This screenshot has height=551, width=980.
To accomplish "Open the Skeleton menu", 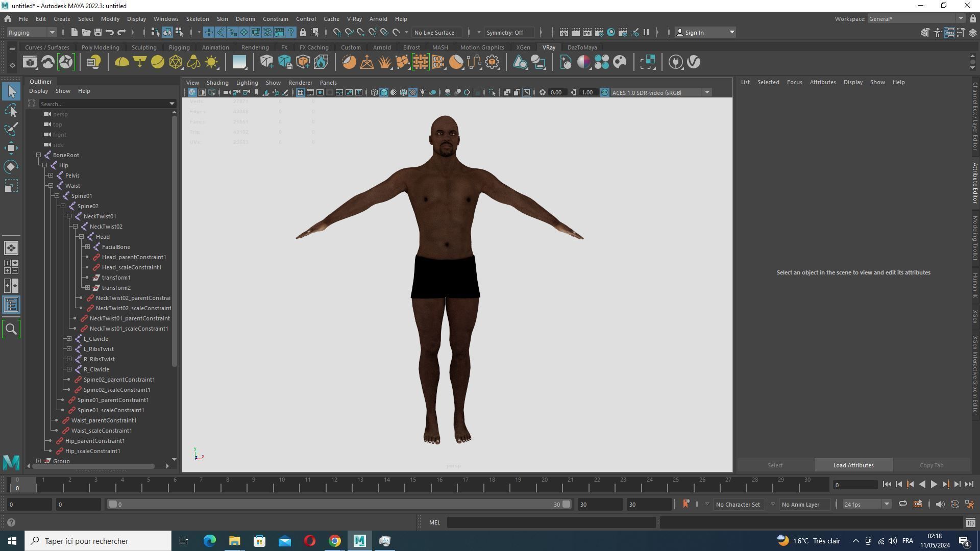I will click(x=198, y=19).
